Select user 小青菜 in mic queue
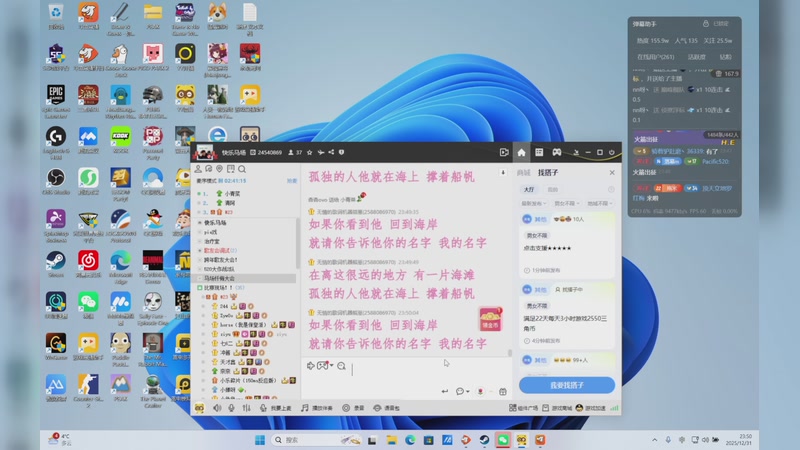The width and height of the screenshot is (800, 450). pyautogui.click(x=232, y=193)
